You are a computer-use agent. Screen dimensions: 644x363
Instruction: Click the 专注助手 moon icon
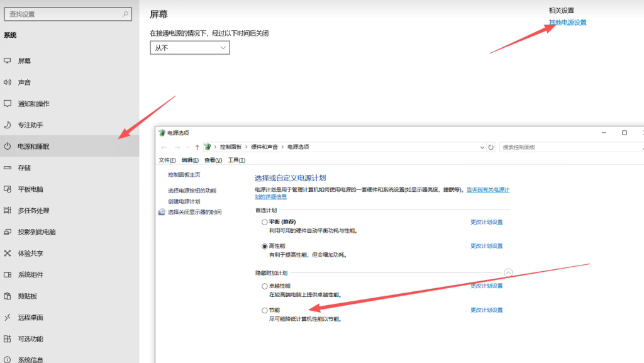point(8,125)
